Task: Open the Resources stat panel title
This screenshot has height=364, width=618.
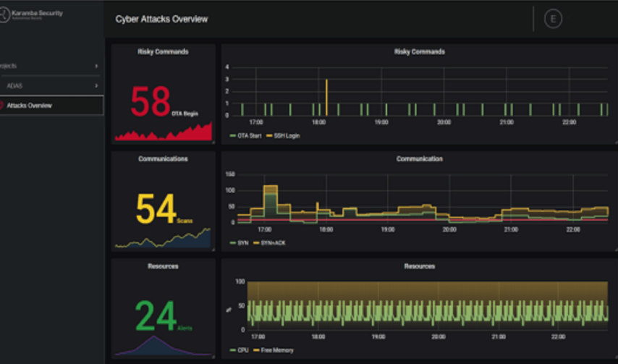Action: (x=163, y=266)
